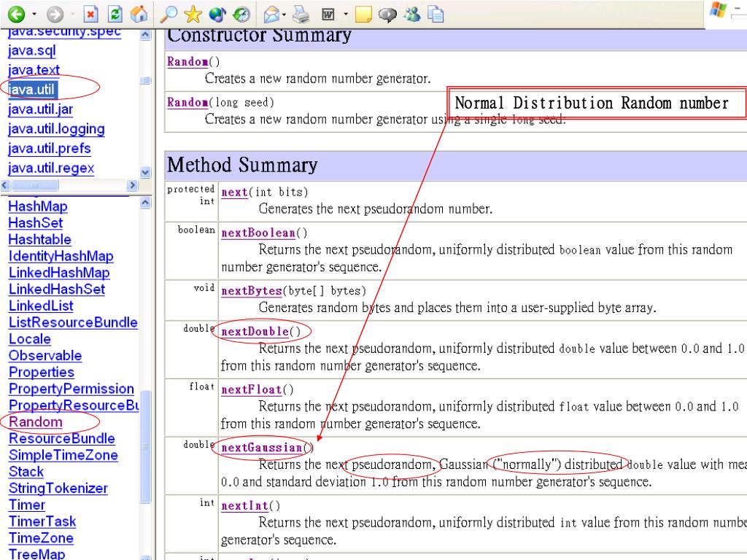Open History with the clock icon
This screenshot has width=747, height=560.
pyautogui.click(x=241, y=15)
